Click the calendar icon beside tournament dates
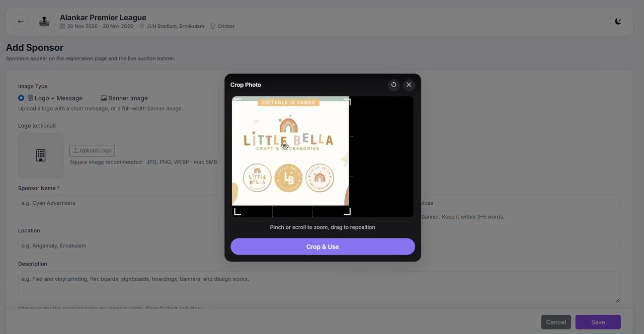The width and height of the screenshot is (644, 334). click(x=62, y=26)
